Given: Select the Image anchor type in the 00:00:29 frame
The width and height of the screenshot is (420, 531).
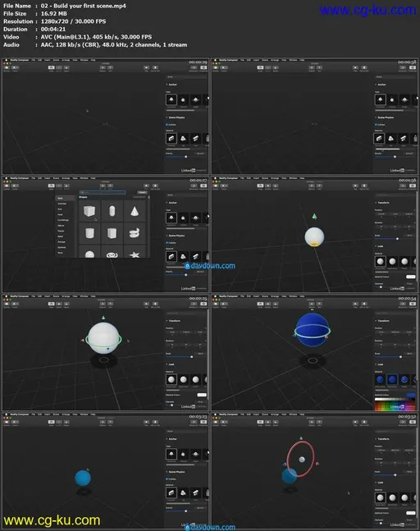Looking at the screenshot, I should click(x=195, y=99).
